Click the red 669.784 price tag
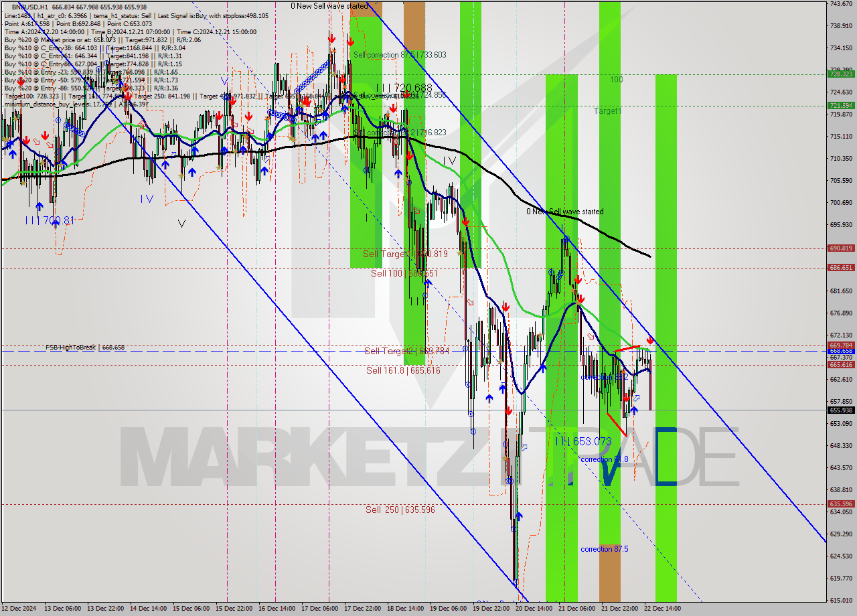The image size is (857, 616). [x=841, y=345]
